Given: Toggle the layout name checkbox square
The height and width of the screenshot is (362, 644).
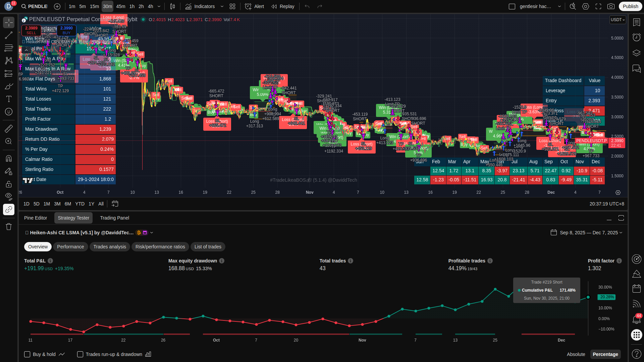Looking at the screenshot, I should coord(512,6).
